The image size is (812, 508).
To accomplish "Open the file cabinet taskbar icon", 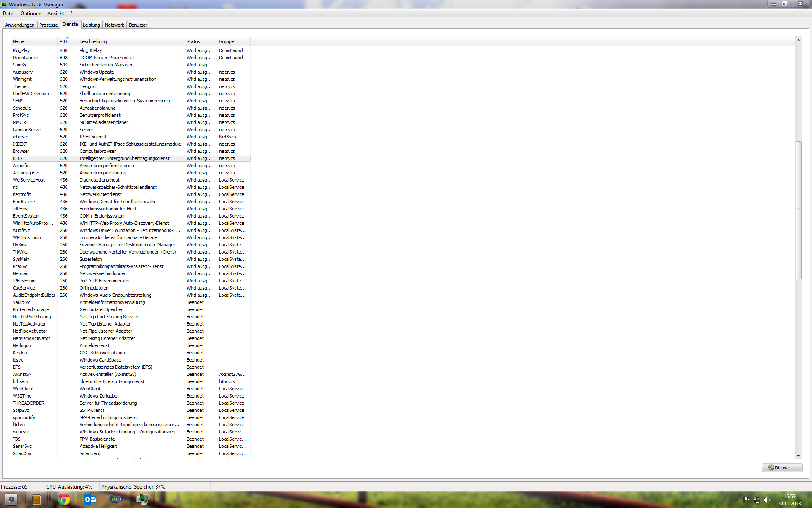I will coord(37,500).
